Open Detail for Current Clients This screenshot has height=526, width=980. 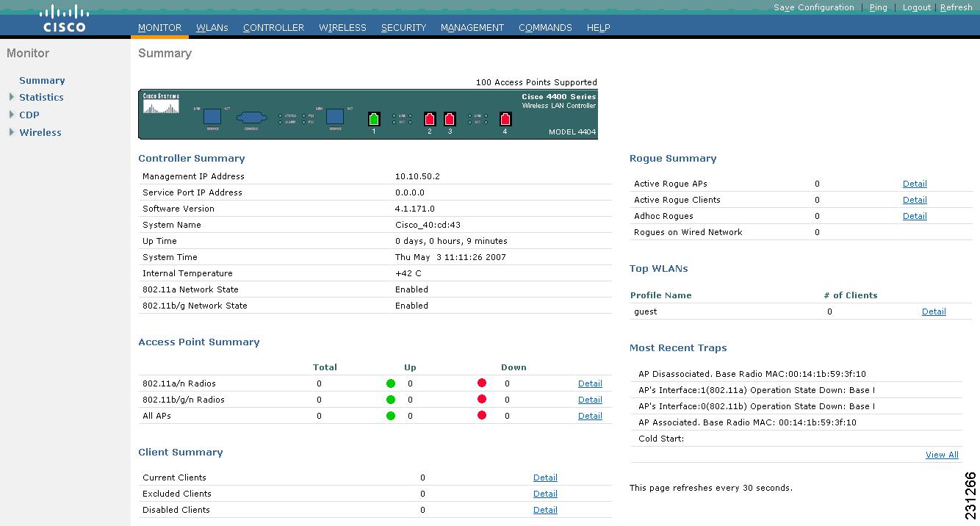coord(545,478)
